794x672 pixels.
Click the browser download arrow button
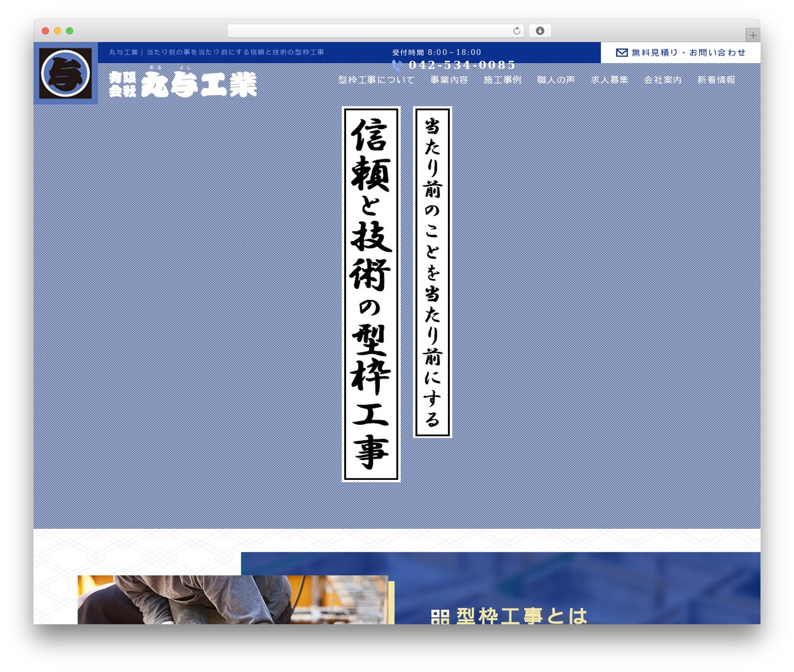540,31
